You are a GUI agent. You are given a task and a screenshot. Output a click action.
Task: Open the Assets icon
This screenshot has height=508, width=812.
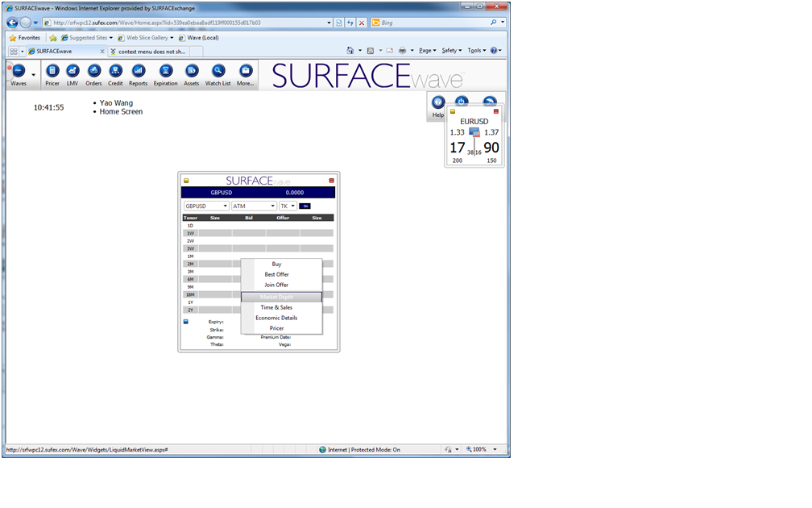[x=192, y=70]
